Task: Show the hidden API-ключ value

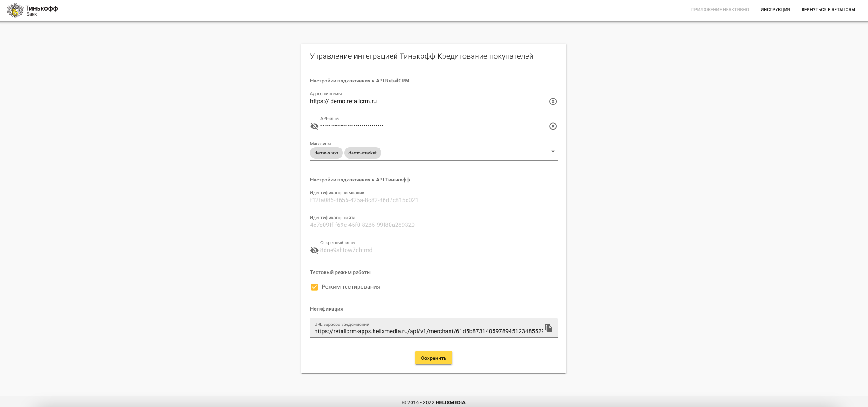Action: coord(314,126)
